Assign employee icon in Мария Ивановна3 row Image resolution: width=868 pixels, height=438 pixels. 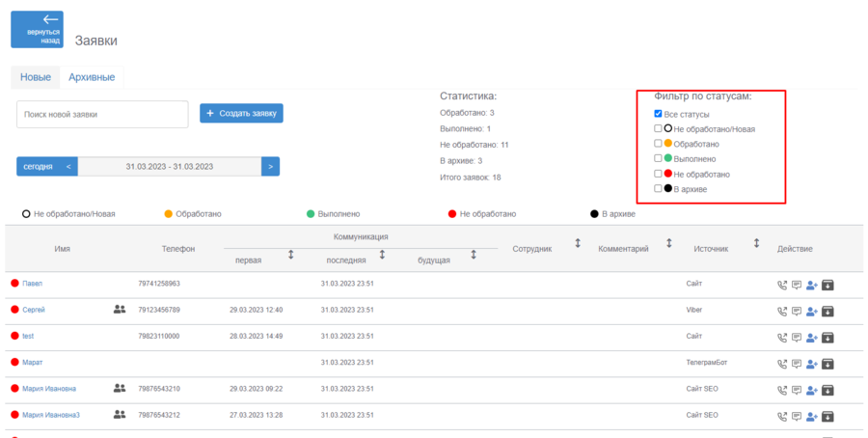(812, 417)
